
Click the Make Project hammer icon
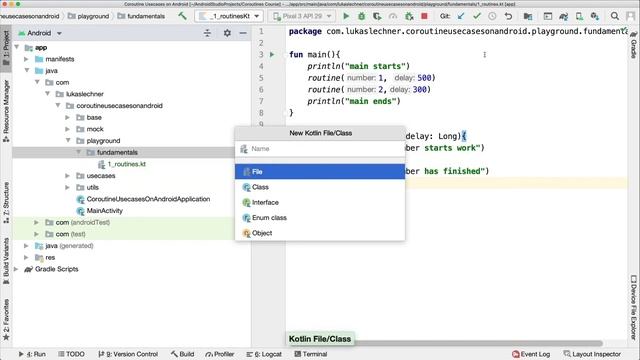pyautogui.click(x=182, y=16)
